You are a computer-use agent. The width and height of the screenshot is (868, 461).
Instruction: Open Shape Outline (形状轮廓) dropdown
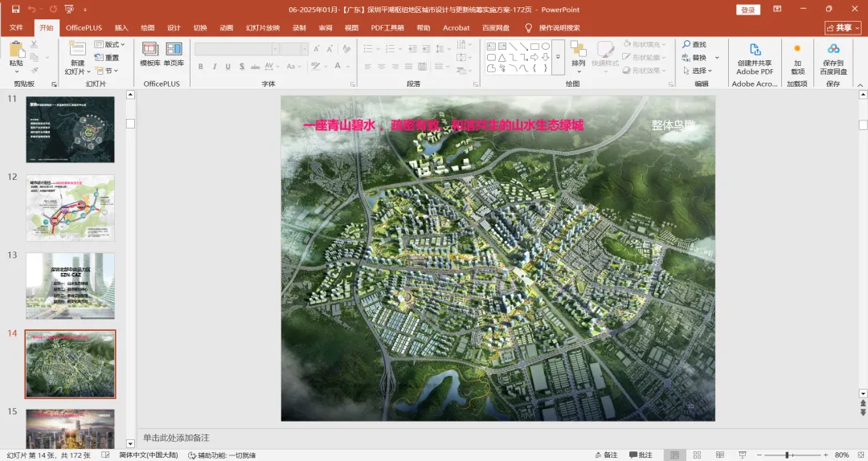645,58
